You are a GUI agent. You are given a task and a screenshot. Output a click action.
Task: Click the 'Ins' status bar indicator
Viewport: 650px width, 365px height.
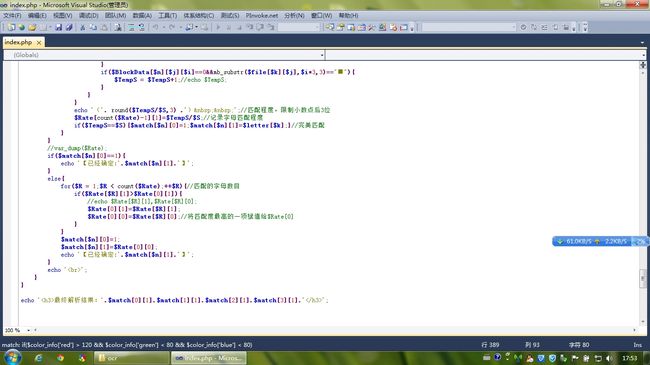click(x=637, y=345)
